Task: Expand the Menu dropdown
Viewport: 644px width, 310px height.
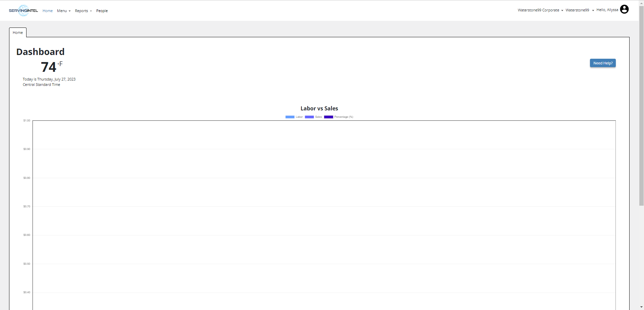Action: 63,11
